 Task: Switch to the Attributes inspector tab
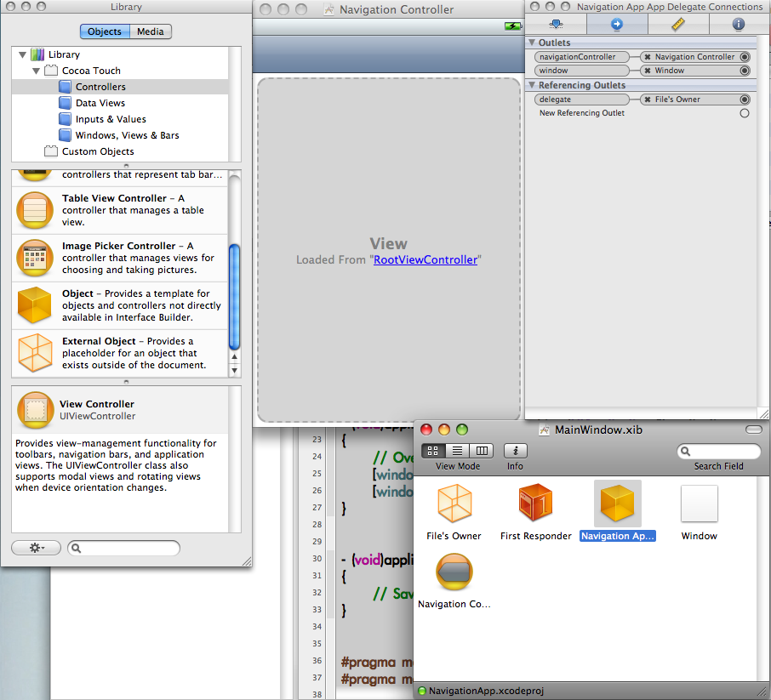tap(556, 24)
